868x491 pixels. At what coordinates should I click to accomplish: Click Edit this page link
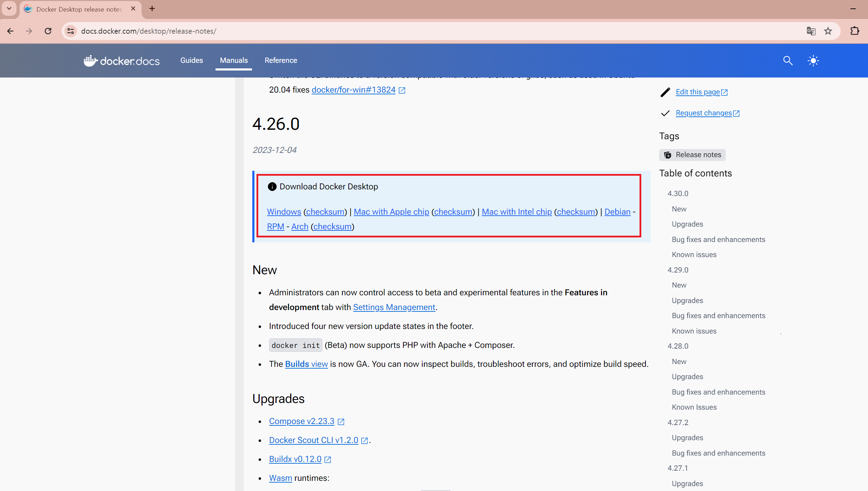(697, 92)
